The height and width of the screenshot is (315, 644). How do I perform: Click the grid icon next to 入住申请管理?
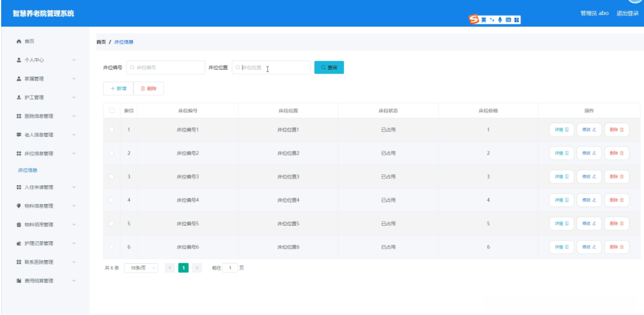pyautogui.click(x=18, y=188)
